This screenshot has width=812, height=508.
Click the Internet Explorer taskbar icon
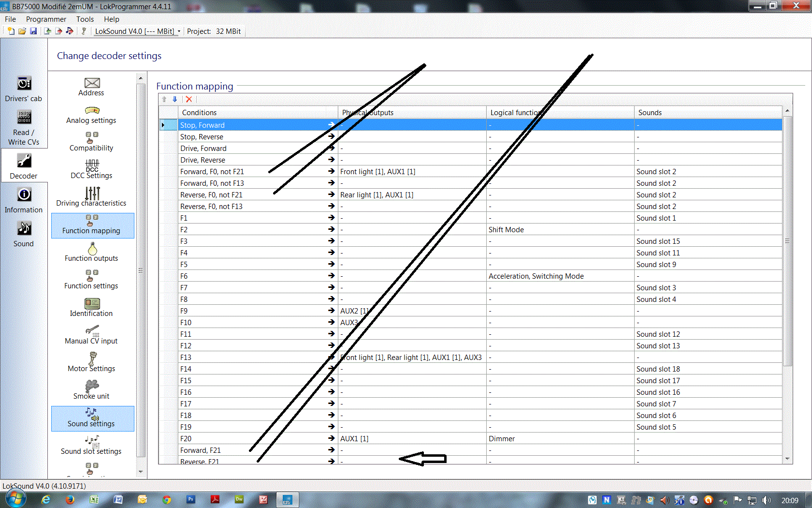point(46,499)
